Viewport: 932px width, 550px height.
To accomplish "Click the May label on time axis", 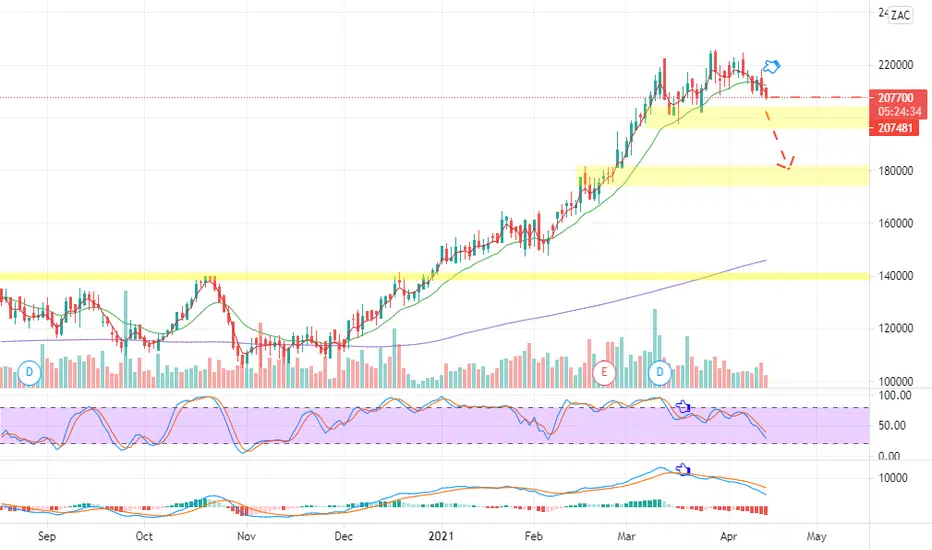I will pos(816,536).
